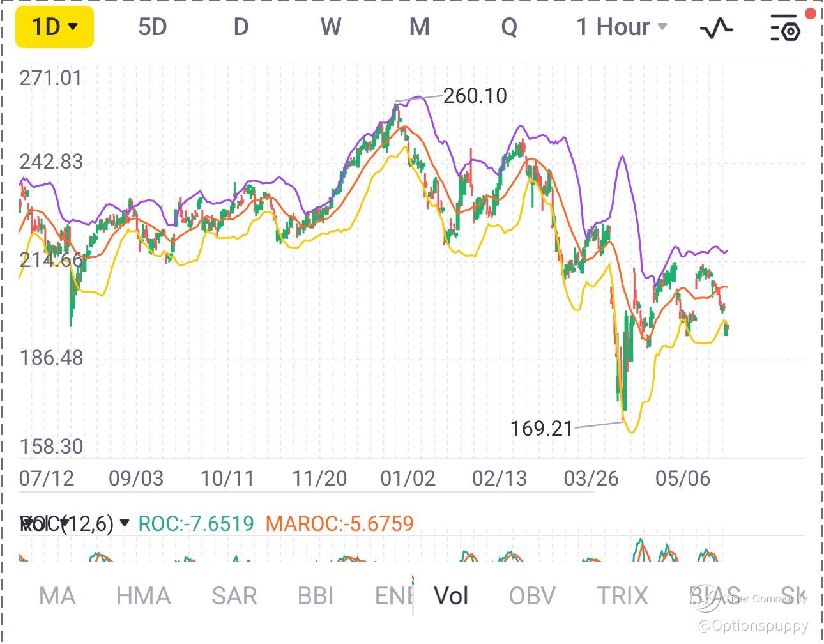Click the 260.10 high price label
The width and height of the screenshot is (824, 644).
pos(475,96)
